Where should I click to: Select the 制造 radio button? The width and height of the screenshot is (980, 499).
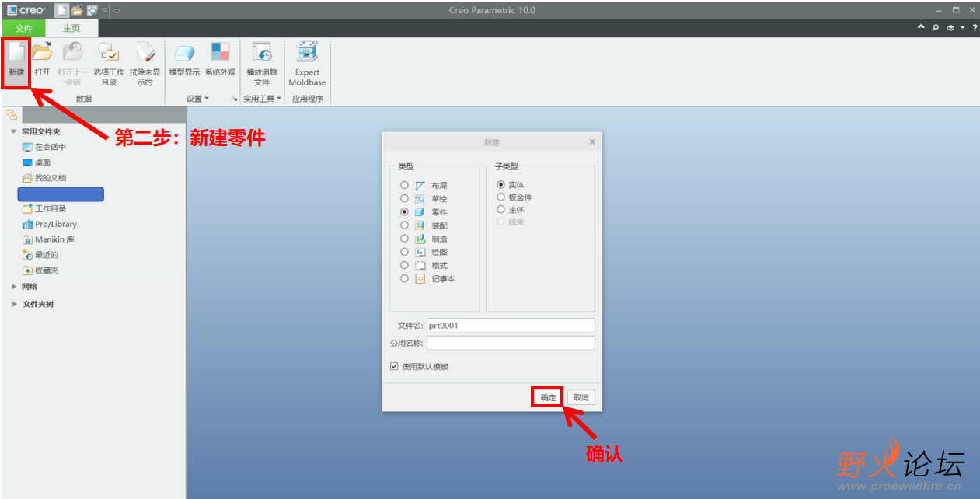(404, 238)
